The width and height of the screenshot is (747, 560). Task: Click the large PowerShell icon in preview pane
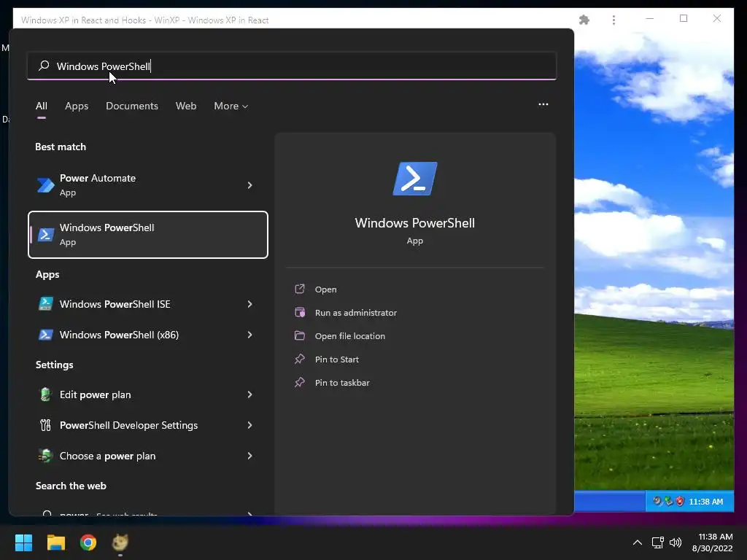click(415, 179)
